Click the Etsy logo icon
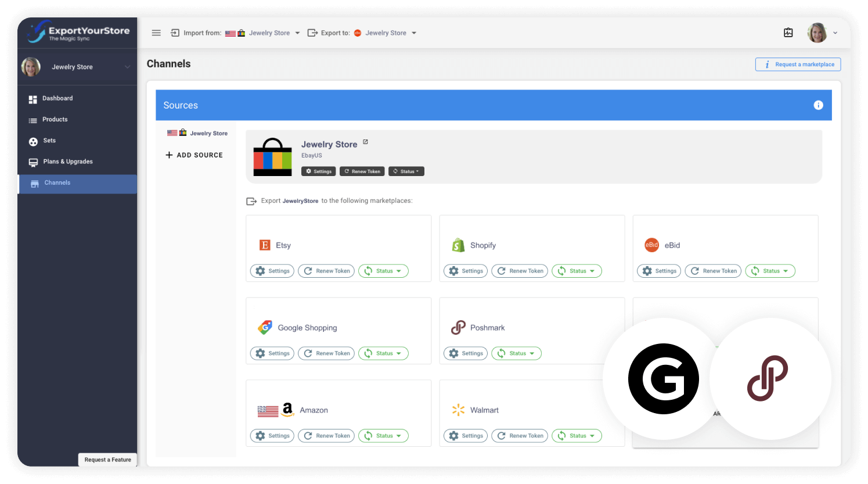Screen dimensions: 868x484 (265, 245)
